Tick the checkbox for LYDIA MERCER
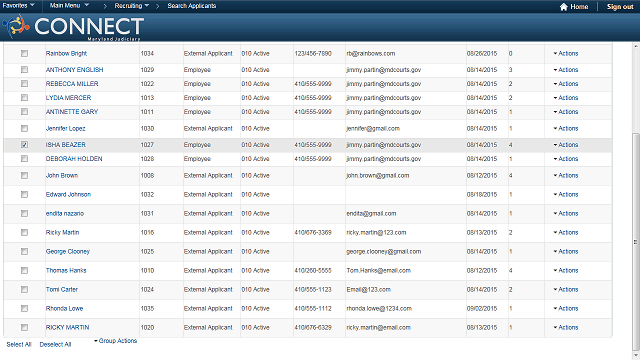640x360 pixels. click(24, 98)
